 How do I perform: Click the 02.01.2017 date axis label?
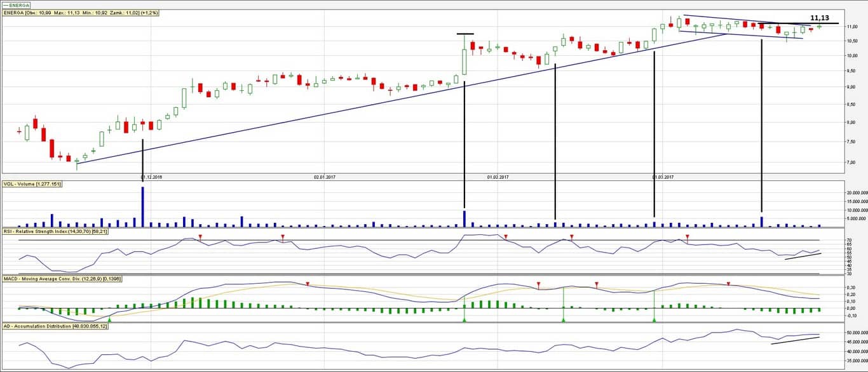click(324, 177)
